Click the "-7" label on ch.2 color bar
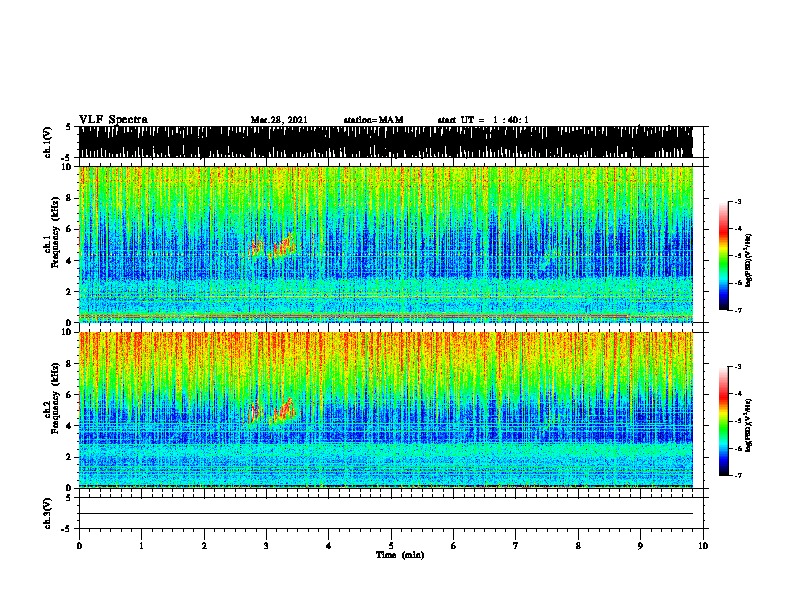This screenshot has width=792, height=612. 737,475
